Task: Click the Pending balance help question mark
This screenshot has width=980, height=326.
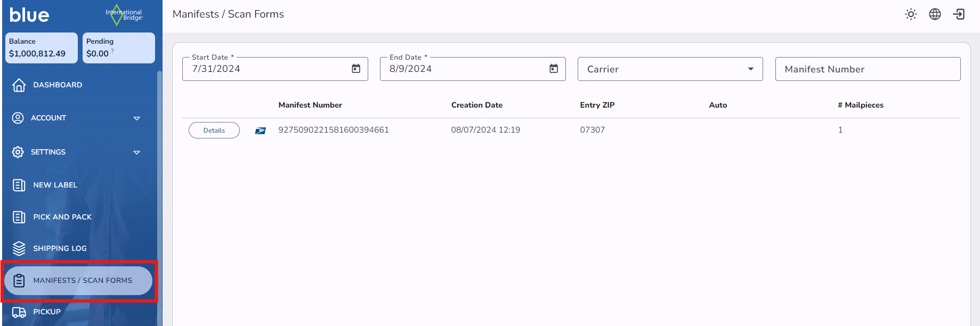Action: pos(112,51)
